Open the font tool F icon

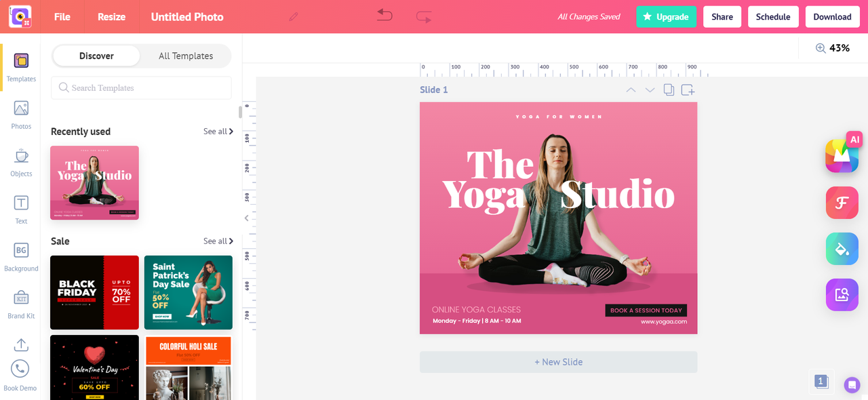pos(842,203)
